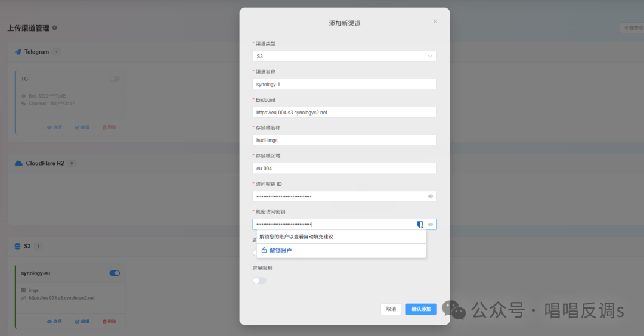Open the 渠道类型 dropdown showing S3
Screen dimensions: 644x336
[344, 56]
